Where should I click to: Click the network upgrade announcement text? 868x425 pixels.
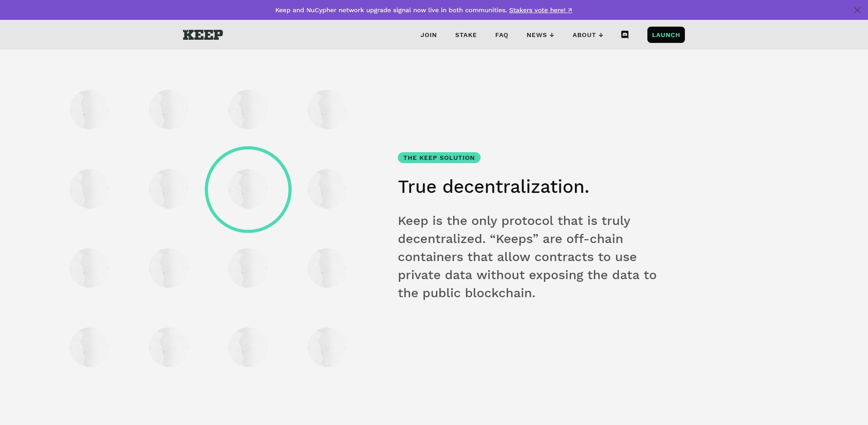(391, 10)
